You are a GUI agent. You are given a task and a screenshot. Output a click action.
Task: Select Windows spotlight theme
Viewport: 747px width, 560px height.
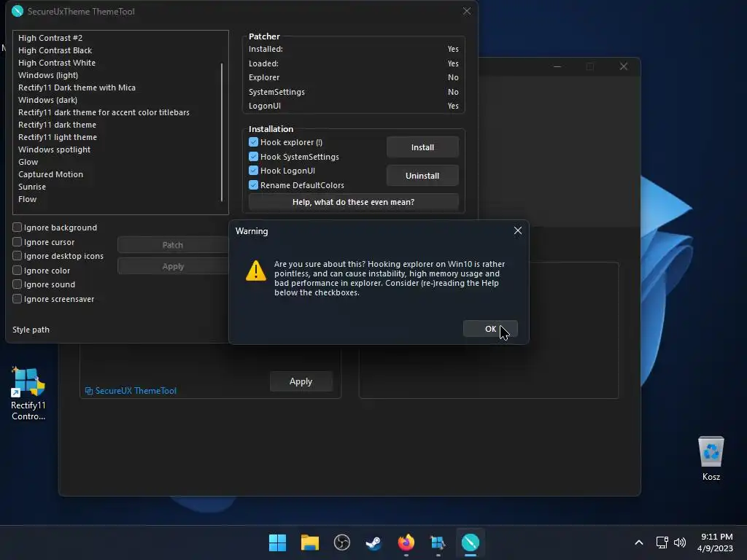coord(54,149)
